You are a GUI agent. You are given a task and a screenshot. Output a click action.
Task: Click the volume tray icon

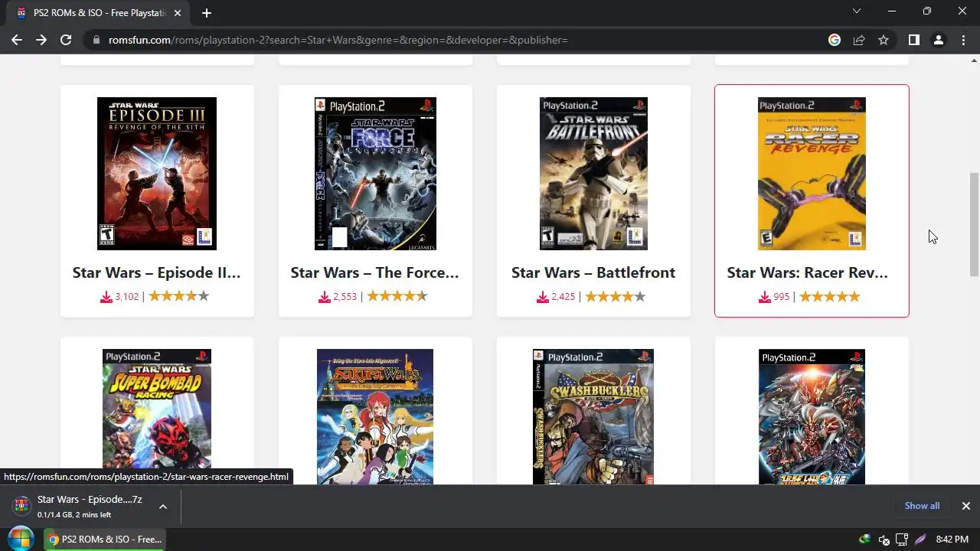pyautogui.click(x=884, y=540)
